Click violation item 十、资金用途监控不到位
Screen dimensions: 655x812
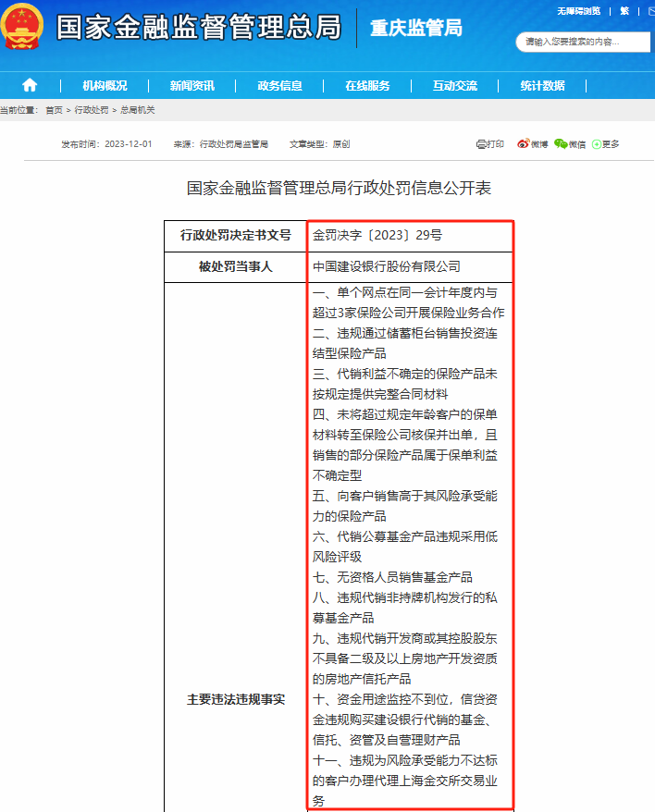(404, 720)
